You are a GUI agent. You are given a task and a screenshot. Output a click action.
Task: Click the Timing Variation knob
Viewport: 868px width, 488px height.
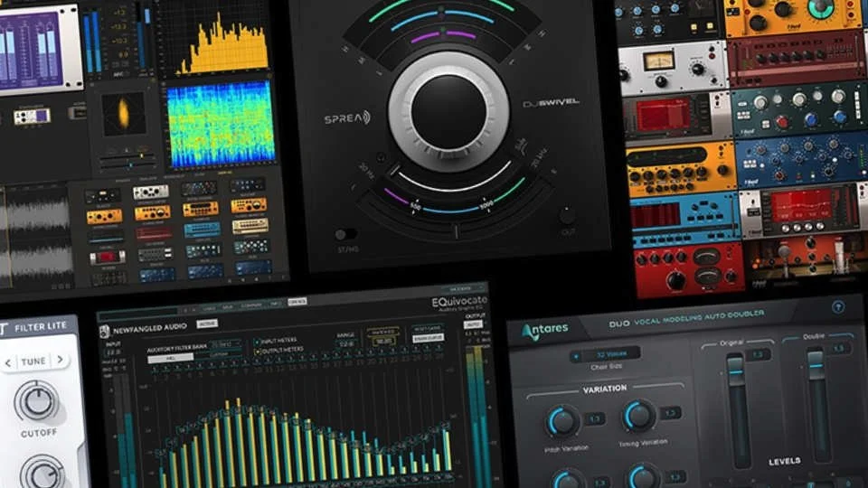coord(639,416)
